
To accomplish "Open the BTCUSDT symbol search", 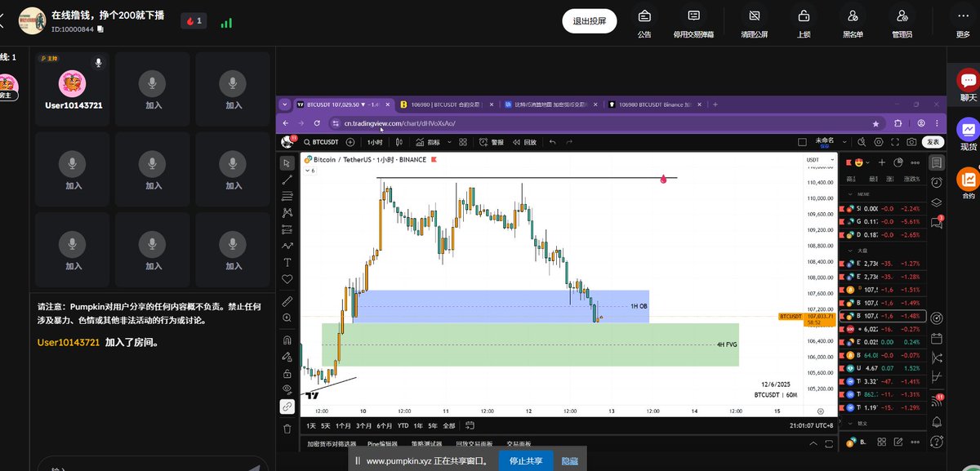I will 323,142.
